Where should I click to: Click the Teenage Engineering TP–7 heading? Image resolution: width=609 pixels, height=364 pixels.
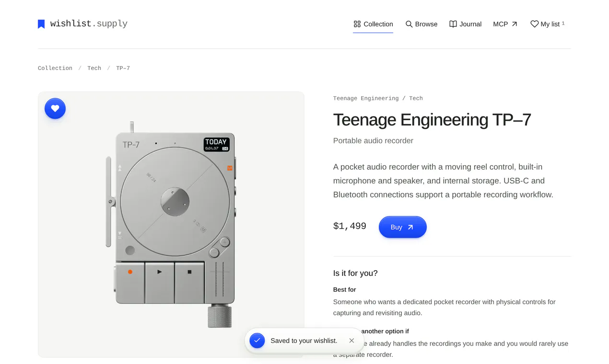tap(432, 120)
